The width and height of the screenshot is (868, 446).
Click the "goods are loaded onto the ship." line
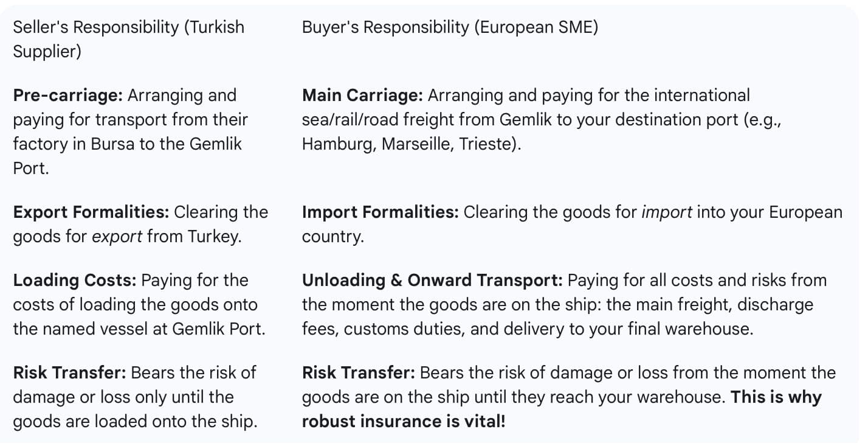pyautogui.click(x=134, y=421)
